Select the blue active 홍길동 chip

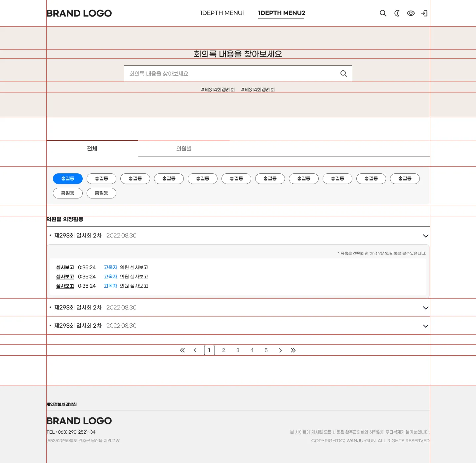point(68,179)
